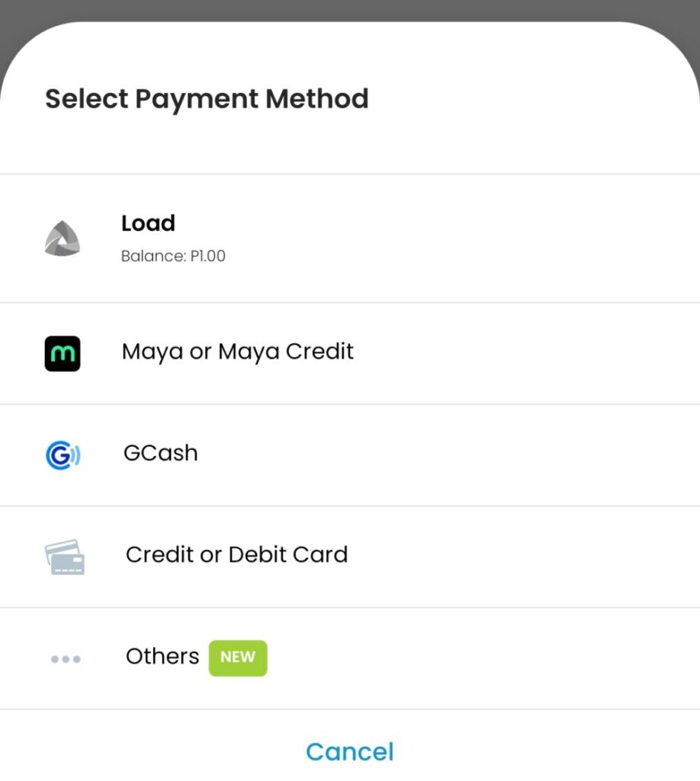The height and width of the screenshot is (781, 700).
Task: Tap blank space right of NEW badge
Action: click(496, 659)
